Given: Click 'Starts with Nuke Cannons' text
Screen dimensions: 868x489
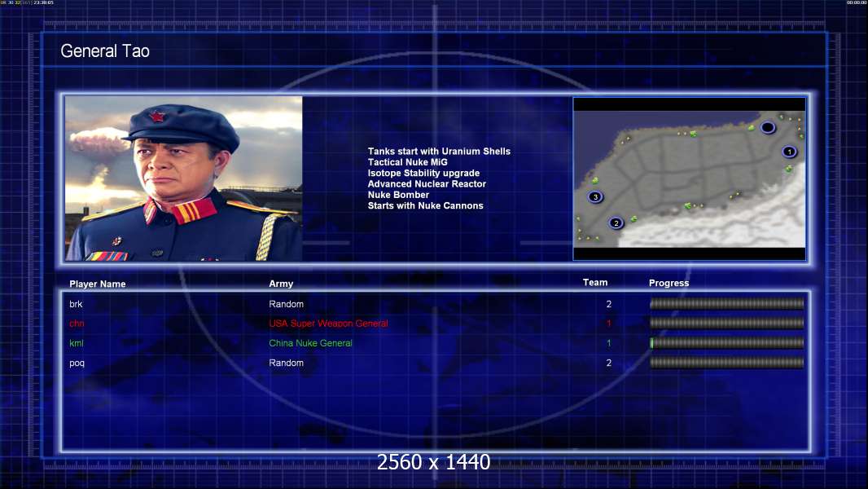Looking at the screenshot, I should pyautogui.click(x=425, y=205).
